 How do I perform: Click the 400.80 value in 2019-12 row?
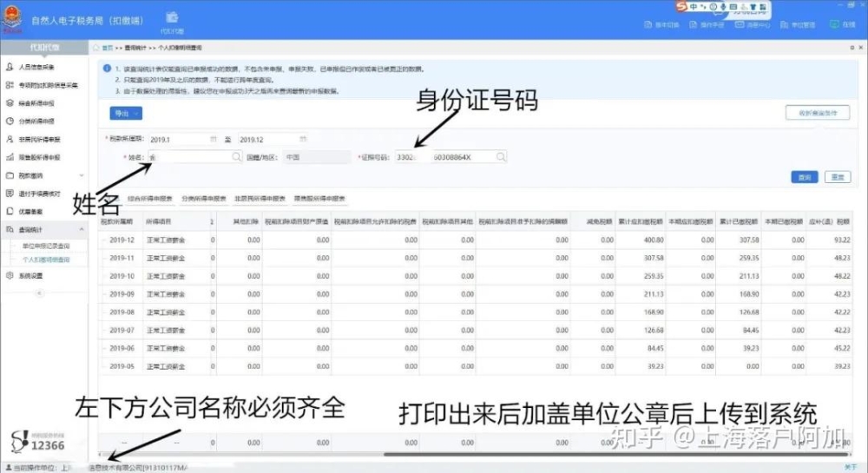point(654,240)
